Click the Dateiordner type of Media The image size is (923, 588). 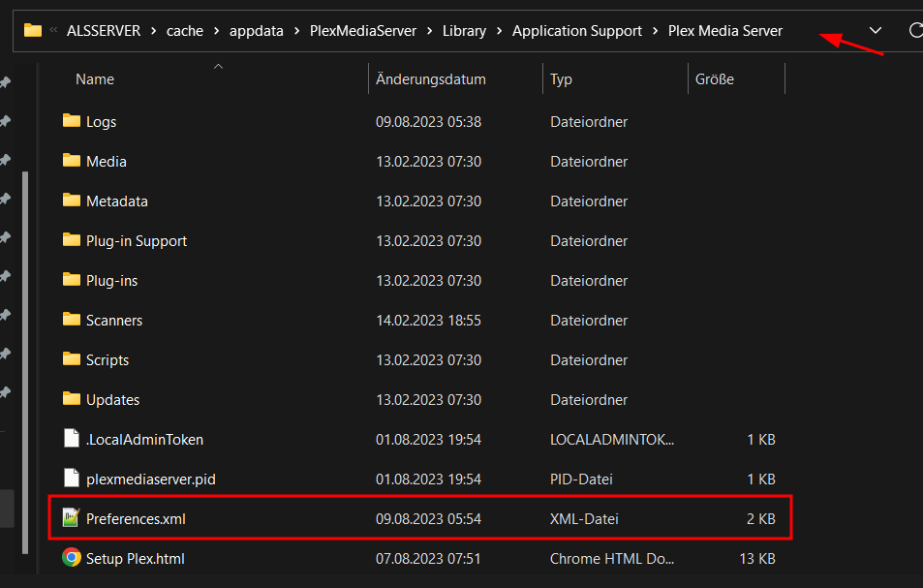tap(589, 161)
